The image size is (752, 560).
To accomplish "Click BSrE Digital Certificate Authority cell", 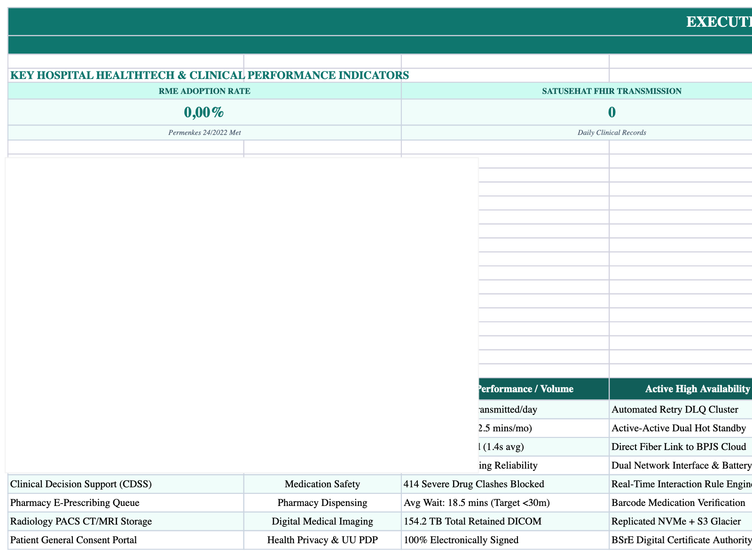I will 681,540.
